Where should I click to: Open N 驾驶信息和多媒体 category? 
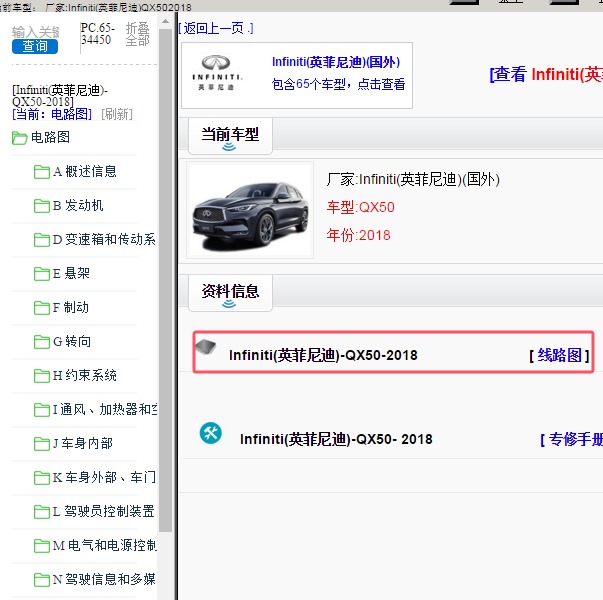104,579
